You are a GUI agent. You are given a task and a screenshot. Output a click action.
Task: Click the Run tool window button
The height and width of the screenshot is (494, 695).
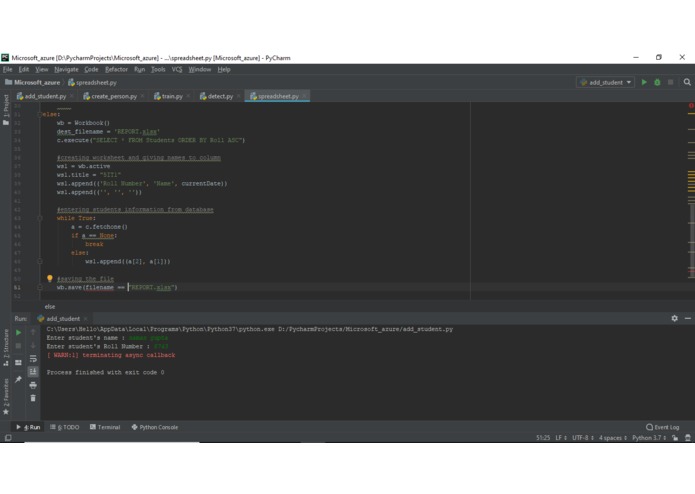(28, 427)
